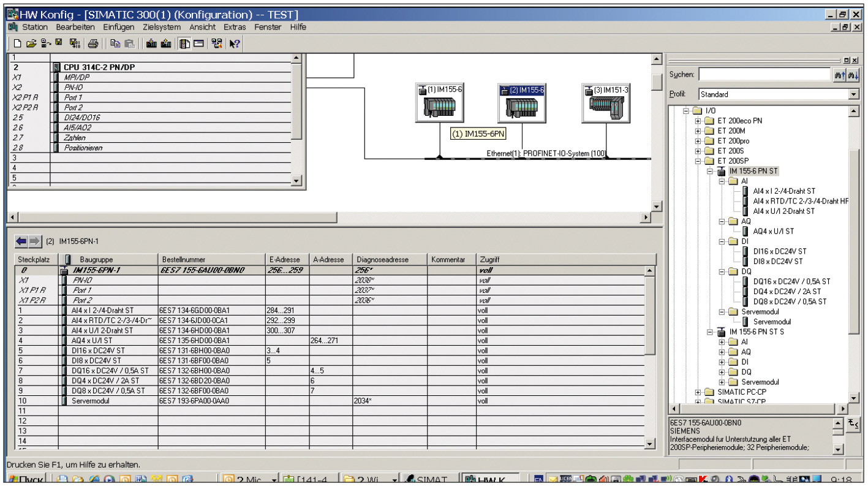Select AQ4 x U/I ST catalog item
This screenshot has height=486, width=868.
click(773, 231)
